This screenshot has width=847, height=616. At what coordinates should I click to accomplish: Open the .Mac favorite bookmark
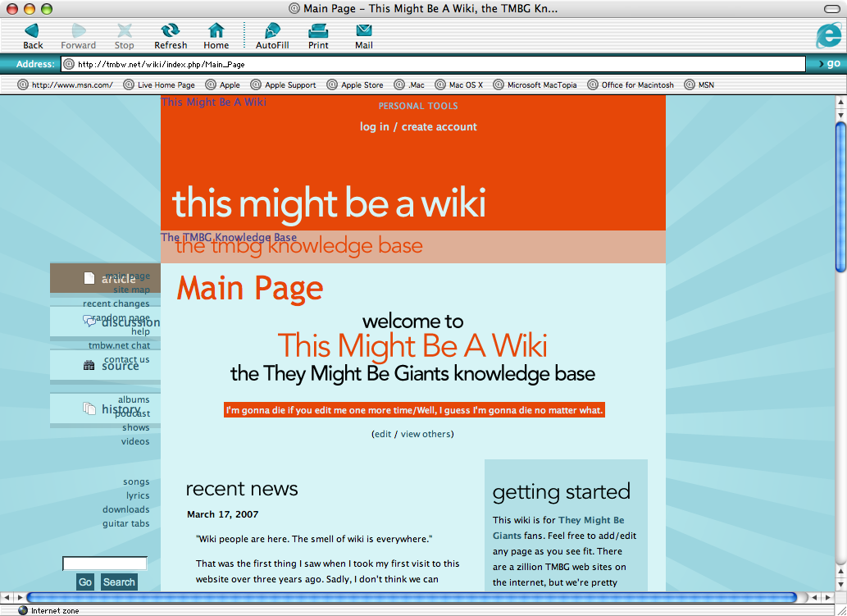pyautogui.click(x=409, y=84)
